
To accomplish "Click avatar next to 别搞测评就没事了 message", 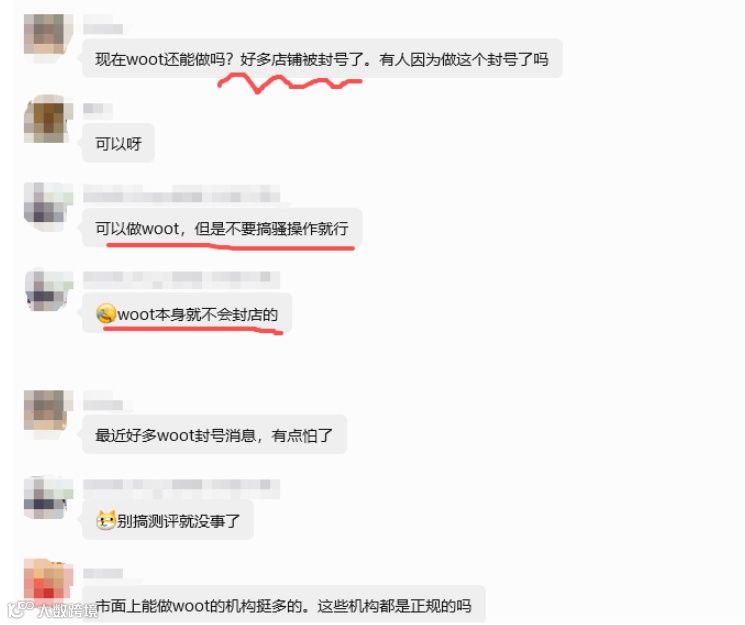I will (48, 497).
